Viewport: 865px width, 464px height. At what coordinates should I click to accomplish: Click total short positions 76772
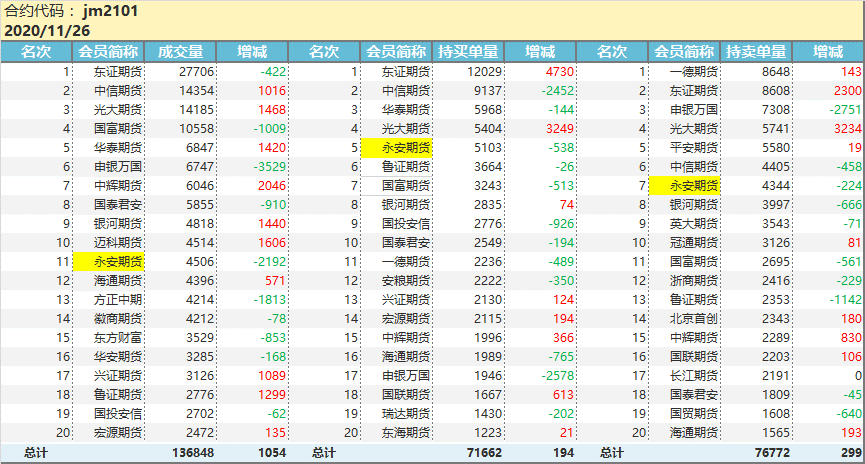pos(772,453)
